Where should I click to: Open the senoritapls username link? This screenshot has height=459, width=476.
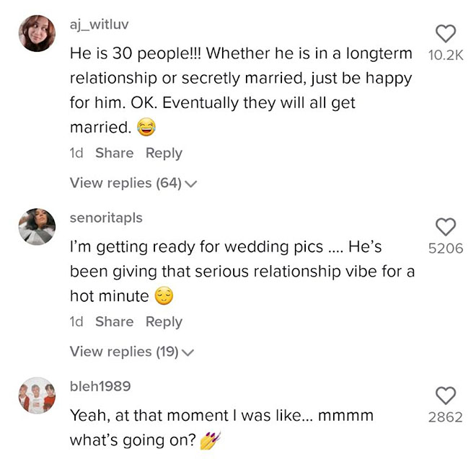pos(106,218)
